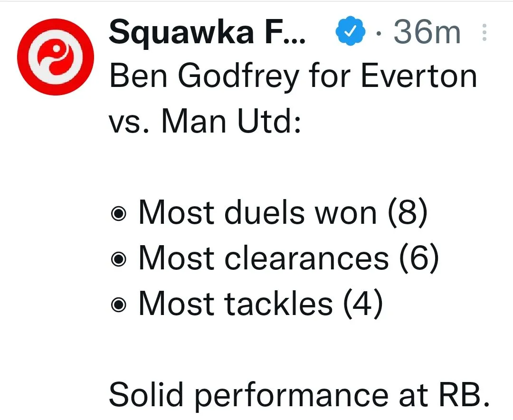This screenshot has width=513, height=420.
Task: Click the duels count (8)
Action: click(407, 213)
